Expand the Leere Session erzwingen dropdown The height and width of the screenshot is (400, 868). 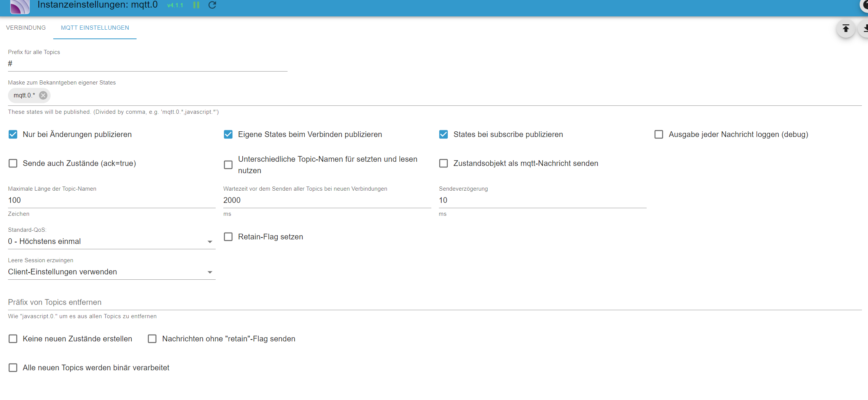pos(111,272)
